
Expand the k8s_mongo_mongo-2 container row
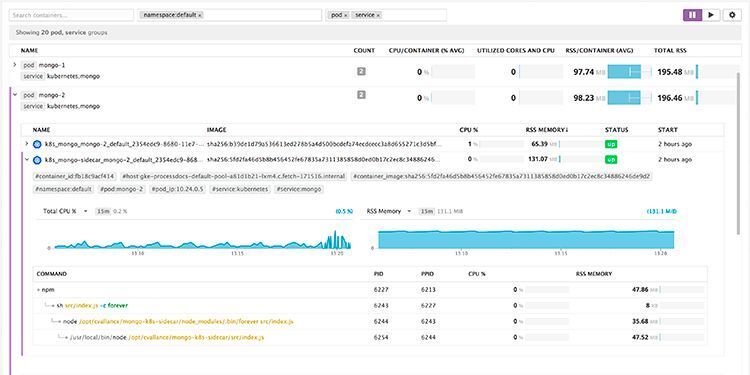27,143
